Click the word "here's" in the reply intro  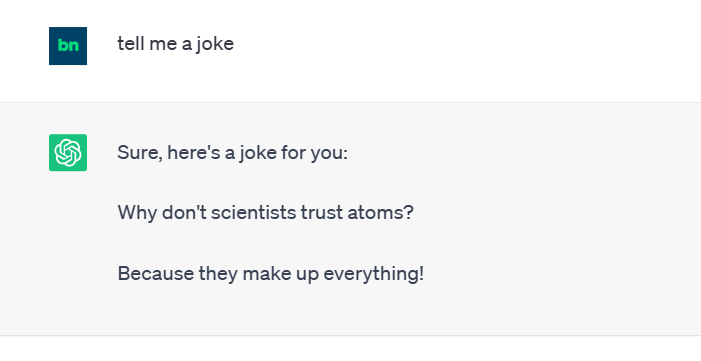click(x=194, y=153)
